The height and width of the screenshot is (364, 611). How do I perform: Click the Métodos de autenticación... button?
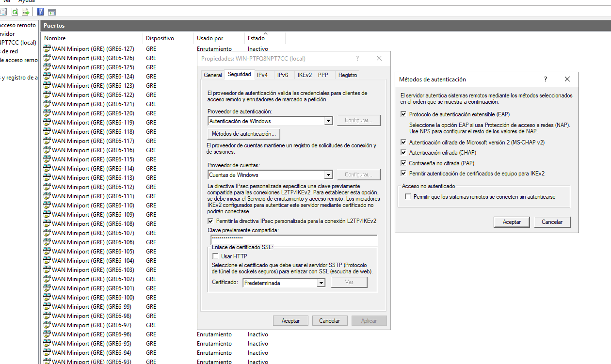tap(244, 133)
